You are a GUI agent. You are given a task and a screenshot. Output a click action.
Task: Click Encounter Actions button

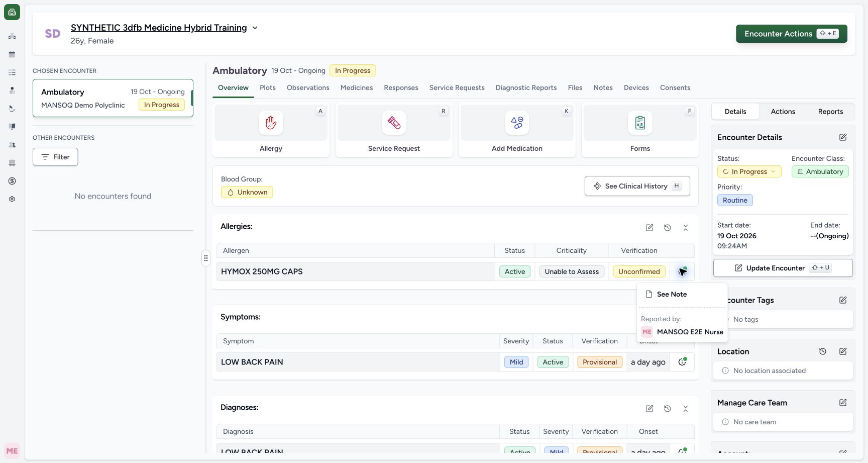click(792, 34)
